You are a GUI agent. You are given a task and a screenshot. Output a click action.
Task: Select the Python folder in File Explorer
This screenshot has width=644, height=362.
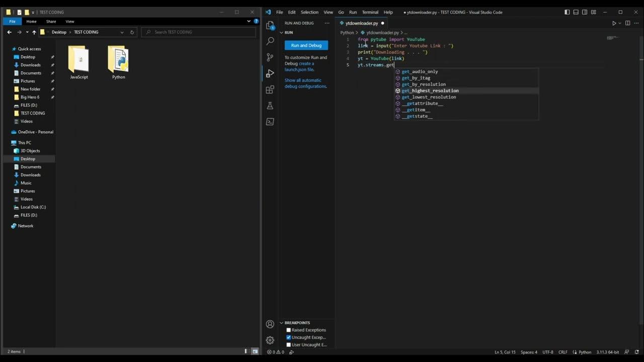tap(118, 63)
